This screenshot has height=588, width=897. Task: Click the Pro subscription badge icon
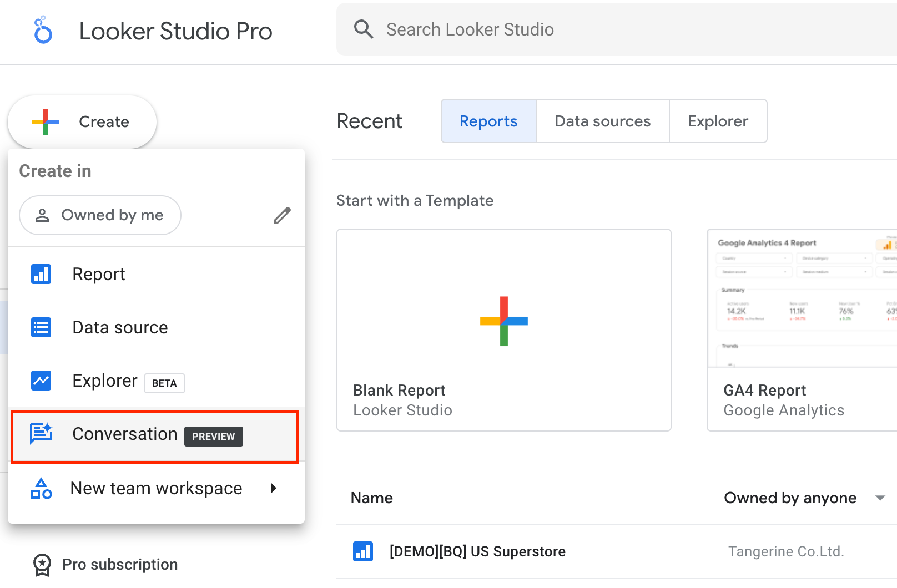point(42,565)
